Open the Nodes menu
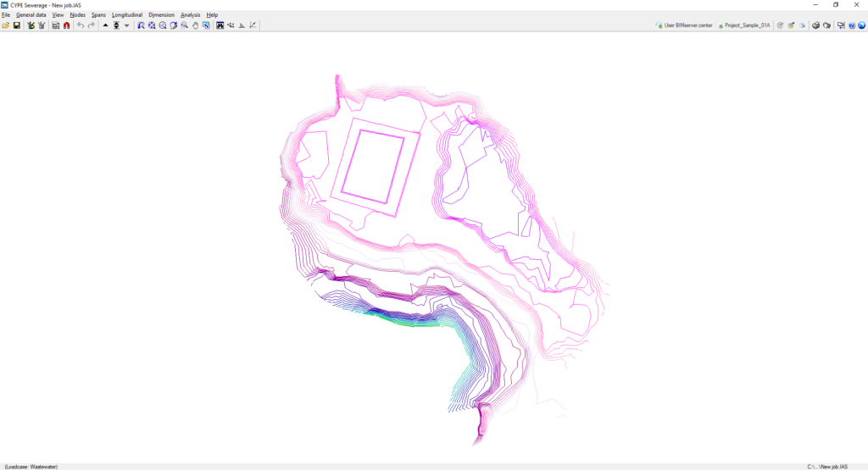 (x=77, y=15)
